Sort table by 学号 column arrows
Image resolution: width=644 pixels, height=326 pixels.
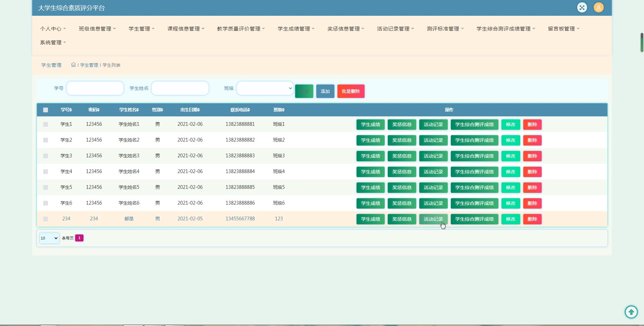[x=70, y=110]
